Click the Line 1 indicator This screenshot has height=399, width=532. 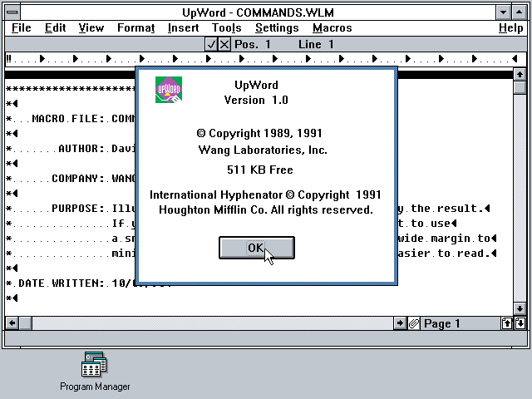[x=316, y=44]
